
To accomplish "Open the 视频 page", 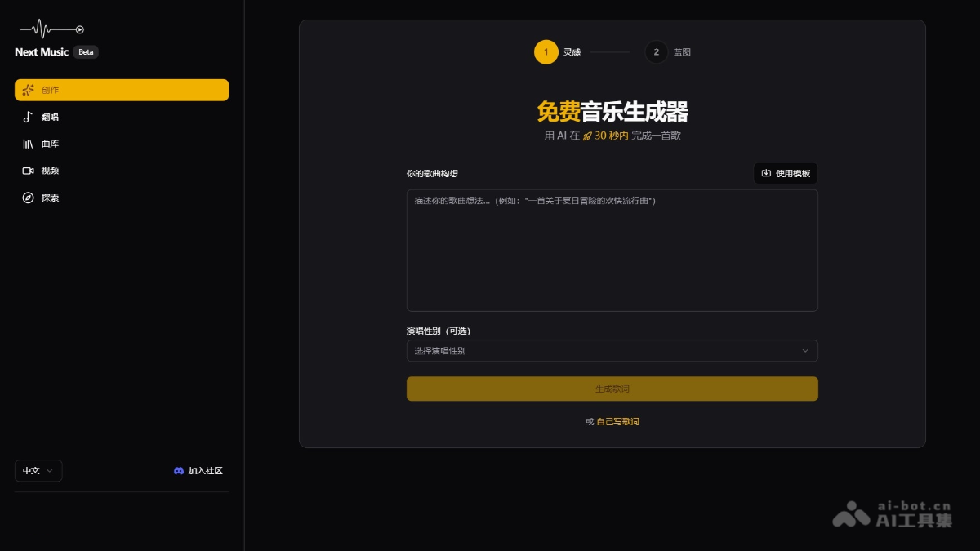I will click(x=122, y=171).
